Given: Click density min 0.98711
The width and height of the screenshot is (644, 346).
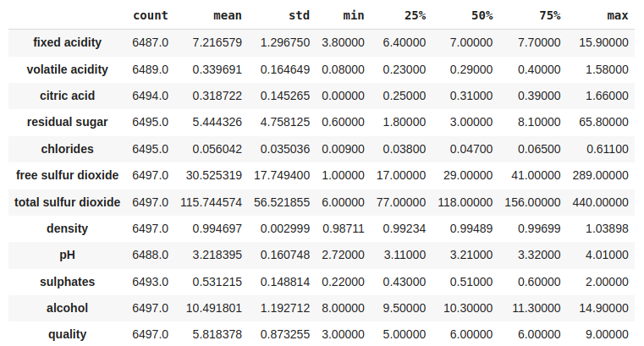Looking at the screenshot, I should [x=344, y=228].
